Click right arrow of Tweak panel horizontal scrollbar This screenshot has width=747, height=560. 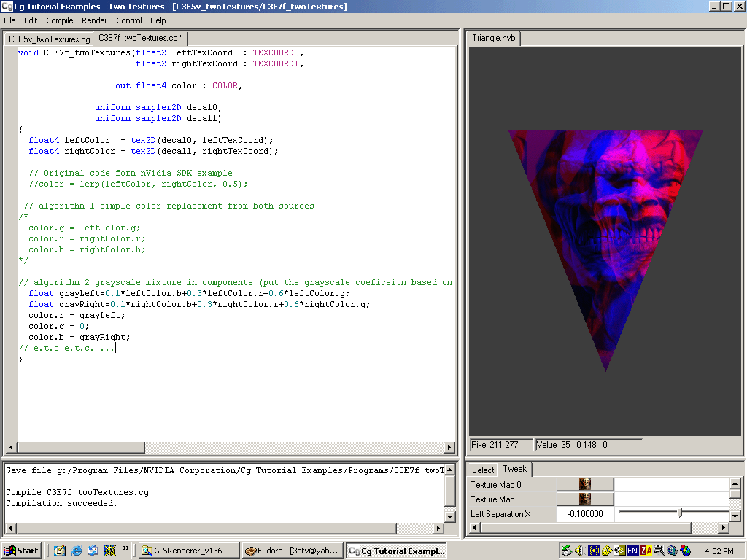click(x=724, y=528)
